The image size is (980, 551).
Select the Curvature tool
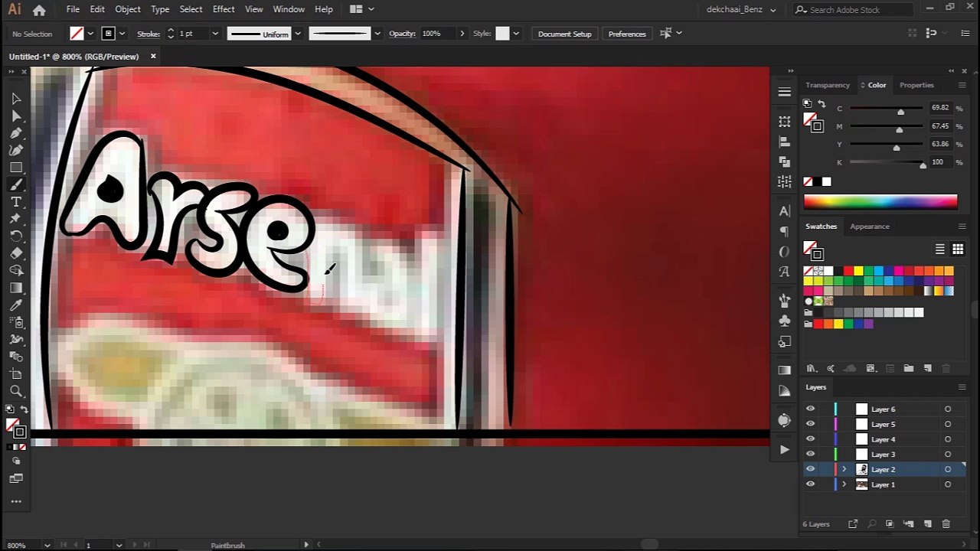pyautogui.click(x=16, y=151)
